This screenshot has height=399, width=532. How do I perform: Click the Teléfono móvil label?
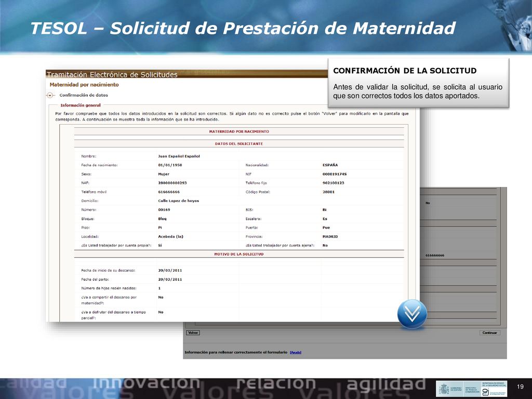coord(94,192)
